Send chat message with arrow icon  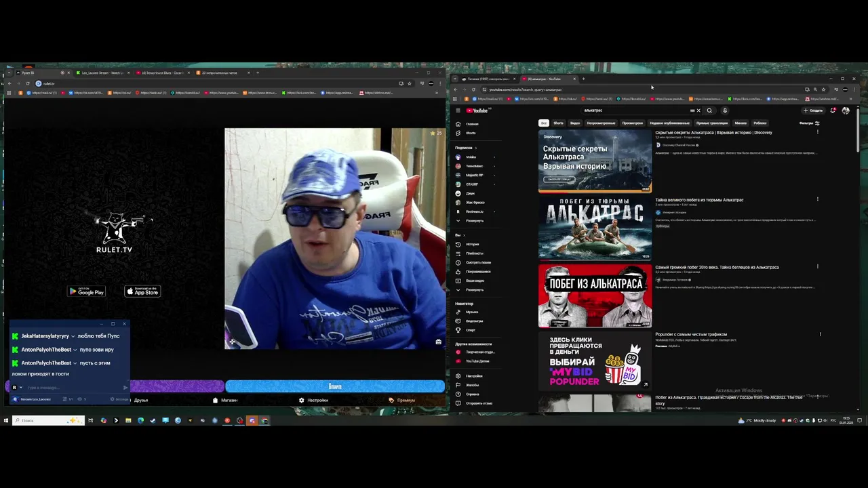click(x=125, y=388)
